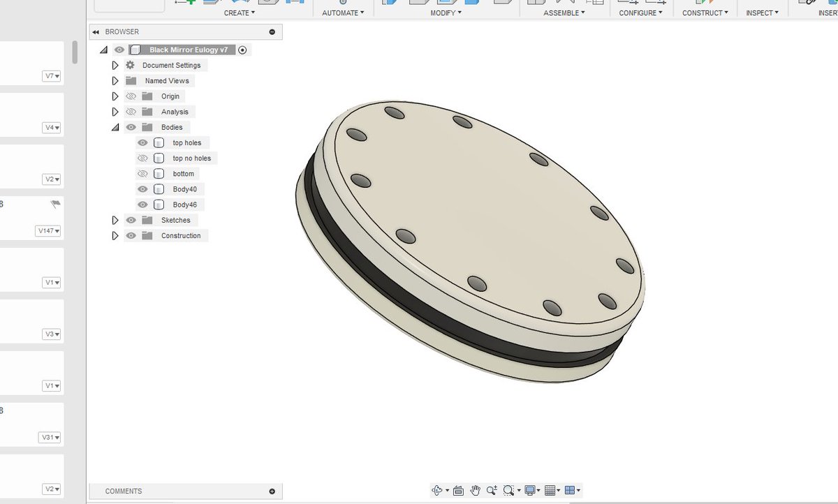838x504 pixels.
Task: Open the V4 version dropdown
Action: 52,128
